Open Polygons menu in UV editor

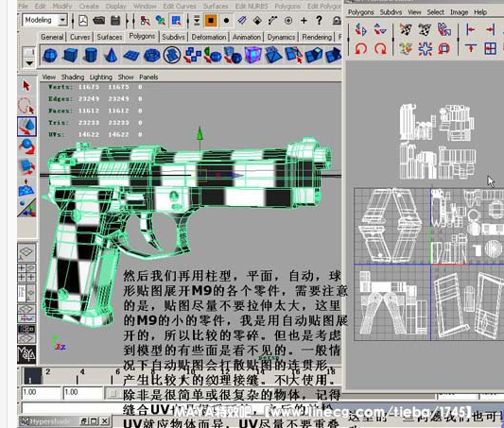(x=360, y=12)
